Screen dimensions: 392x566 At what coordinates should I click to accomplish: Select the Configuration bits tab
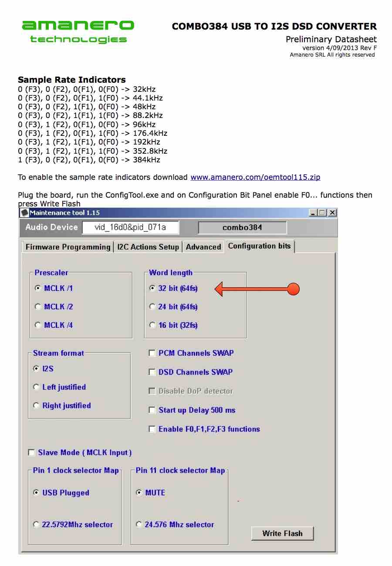(x=260, y=246)
